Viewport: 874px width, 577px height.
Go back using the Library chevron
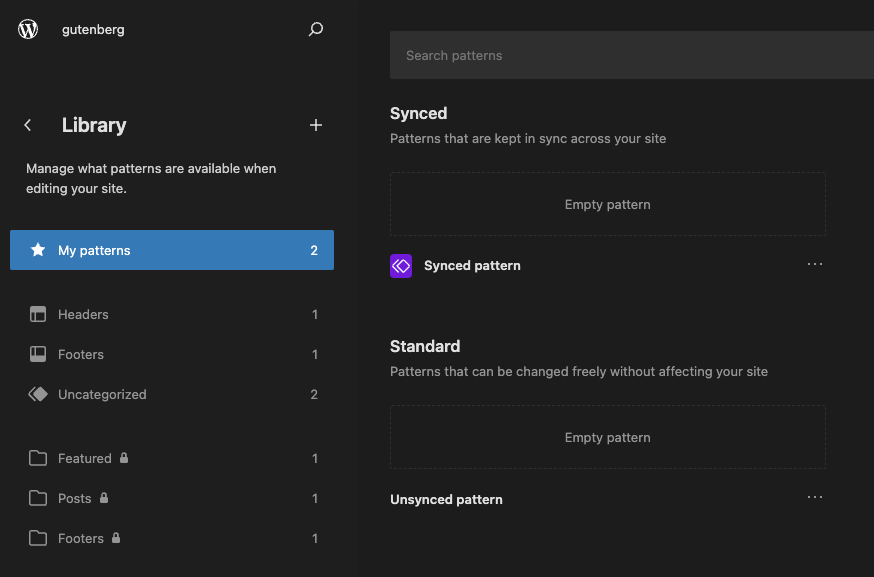tap(28, 125)
